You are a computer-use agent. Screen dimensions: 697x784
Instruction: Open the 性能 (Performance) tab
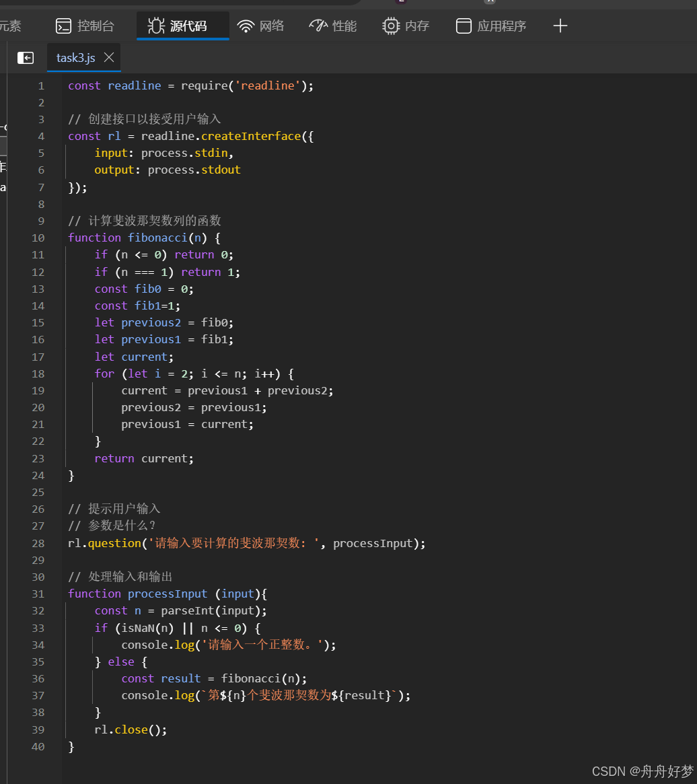click(x=333, y=26)
